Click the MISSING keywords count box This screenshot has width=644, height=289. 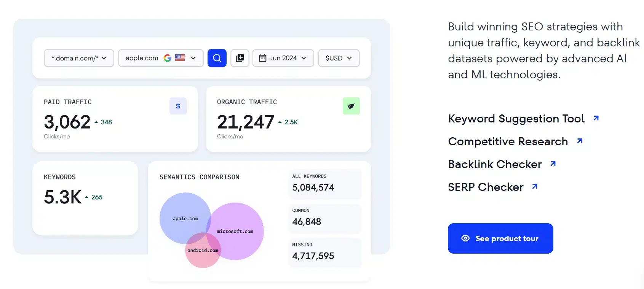324,252
